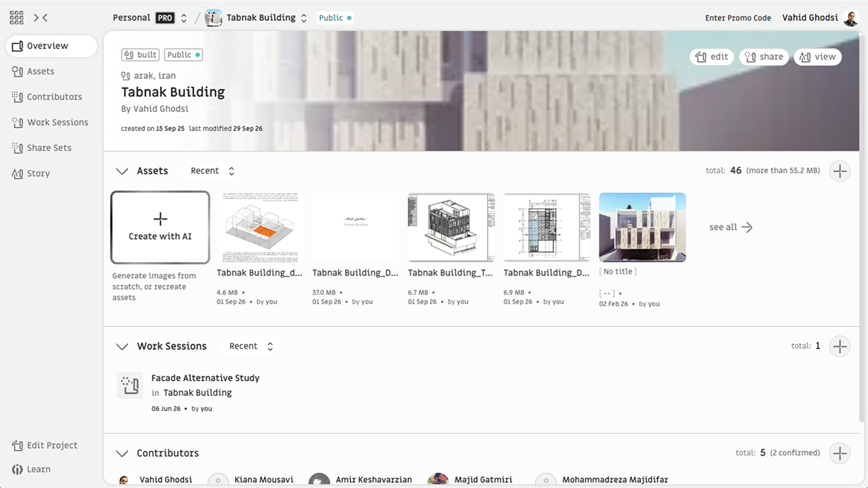Switch workspace via the Personal PRO dropdown
Screen dimensions: 868x488
tap(150, 18)
